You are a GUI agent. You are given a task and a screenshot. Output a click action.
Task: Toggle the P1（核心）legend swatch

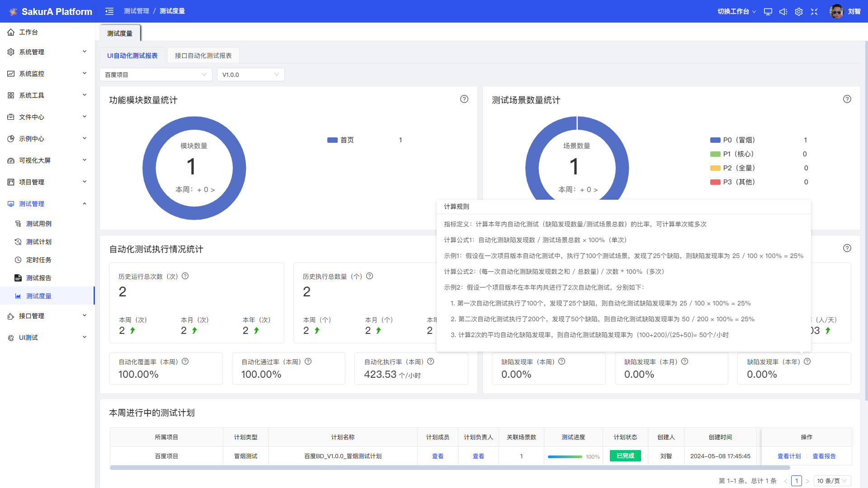point(715,154)
